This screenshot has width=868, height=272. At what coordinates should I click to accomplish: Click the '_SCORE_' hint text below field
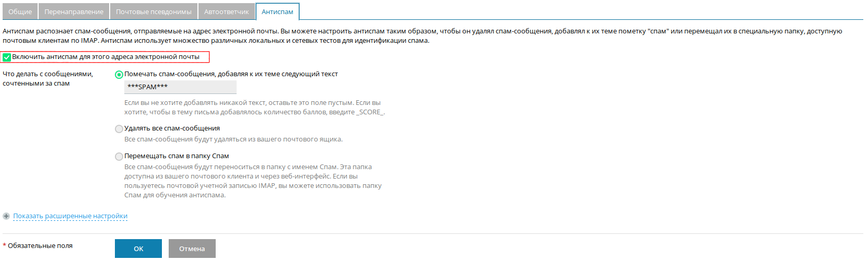coord(370,112)
